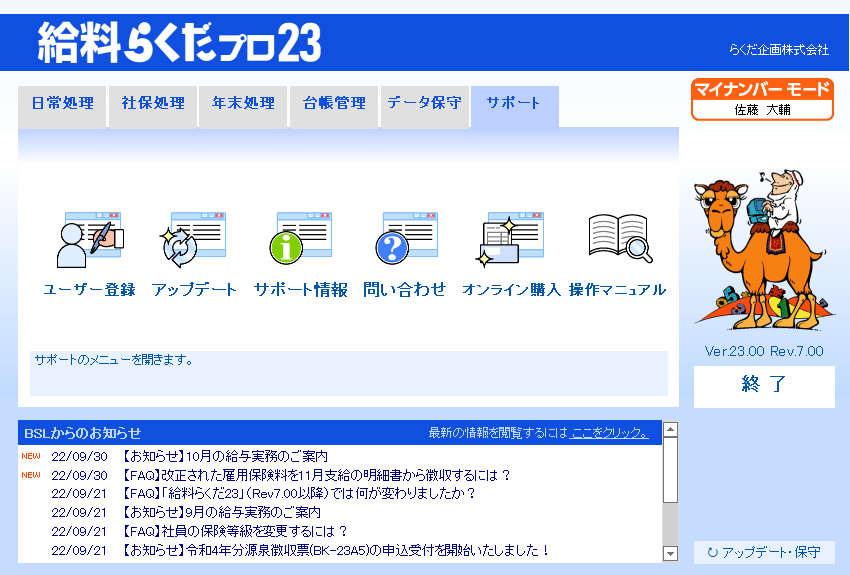Click the 給料らくだプロ23 logo
850x575 pixels.
(x=179, y=42)
